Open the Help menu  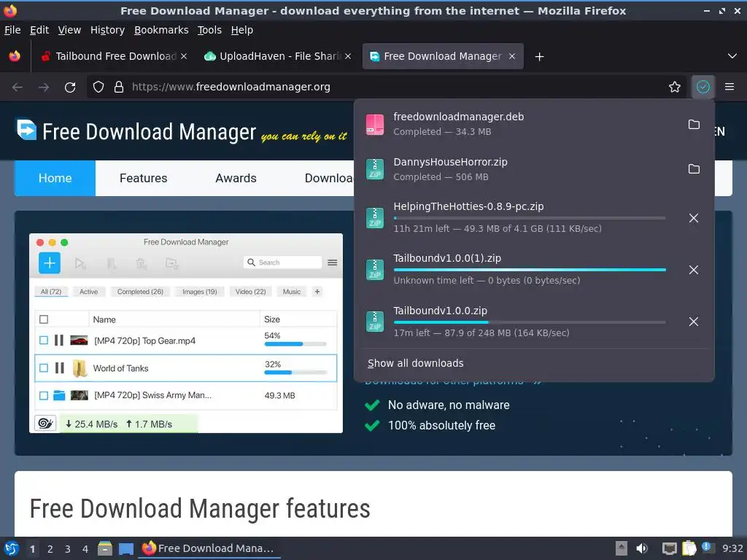242,30
